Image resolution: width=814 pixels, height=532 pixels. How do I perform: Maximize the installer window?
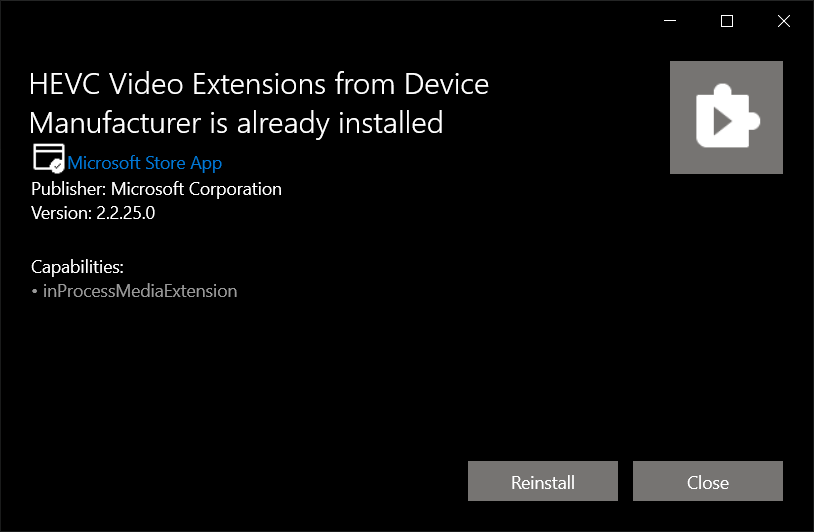click(727, 21)
